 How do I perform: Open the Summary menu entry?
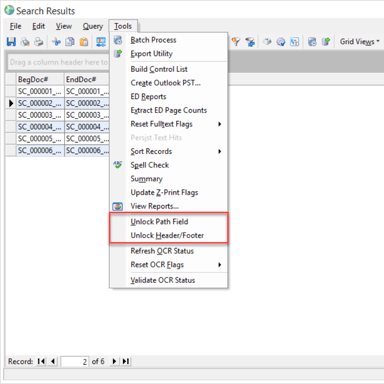(x=169, y=179)
